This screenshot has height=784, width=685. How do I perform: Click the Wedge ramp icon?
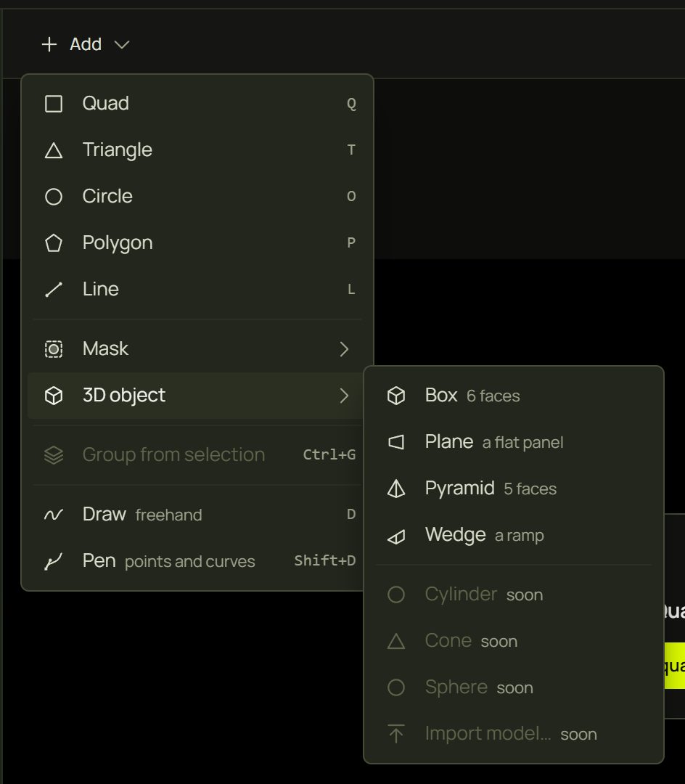coord(396,537)
